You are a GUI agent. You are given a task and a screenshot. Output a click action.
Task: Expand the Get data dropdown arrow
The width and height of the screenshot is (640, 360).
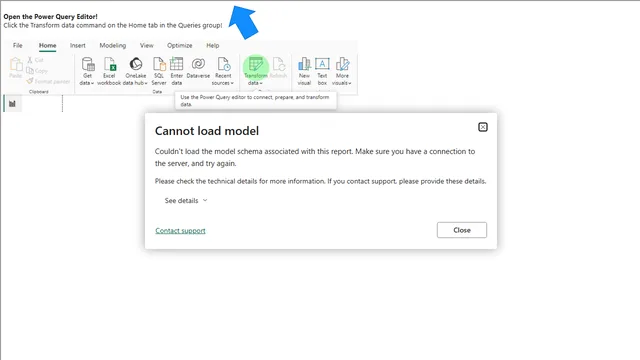[x=93, y=83]
